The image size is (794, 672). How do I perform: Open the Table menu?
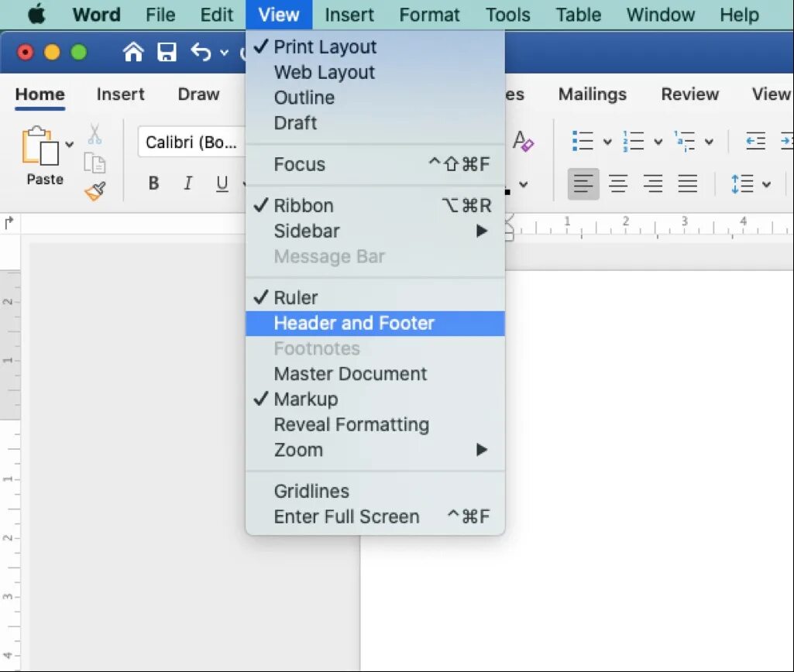(x=579, y=15)
